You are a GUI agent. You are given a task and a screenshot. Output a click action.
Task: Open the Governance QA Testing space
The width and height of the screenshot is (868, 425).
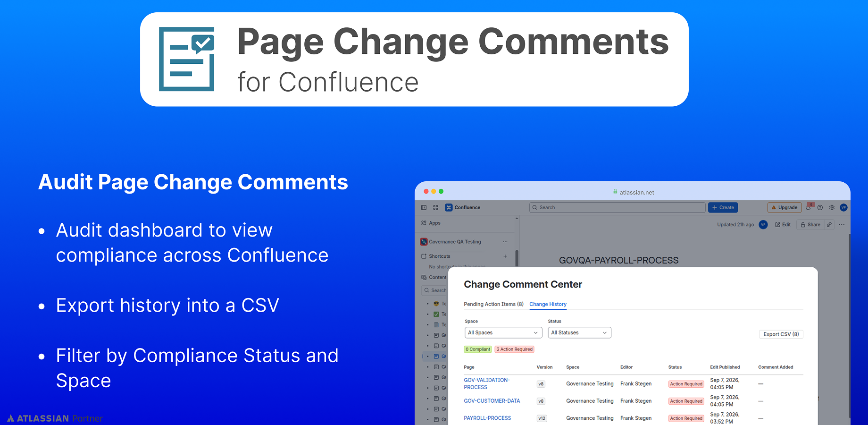(451, 242)
